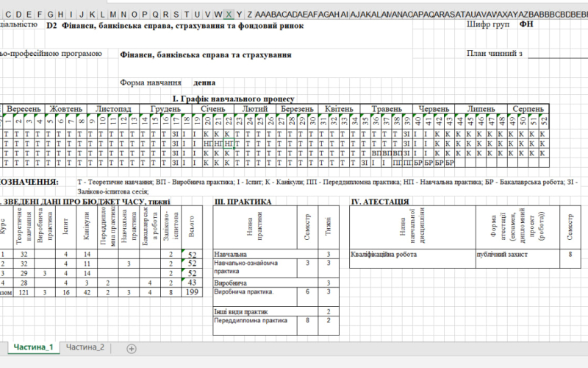Add a new sheet with the plus button
The height and width of the screenshot is (368, 588).
[x=132, y=349]
